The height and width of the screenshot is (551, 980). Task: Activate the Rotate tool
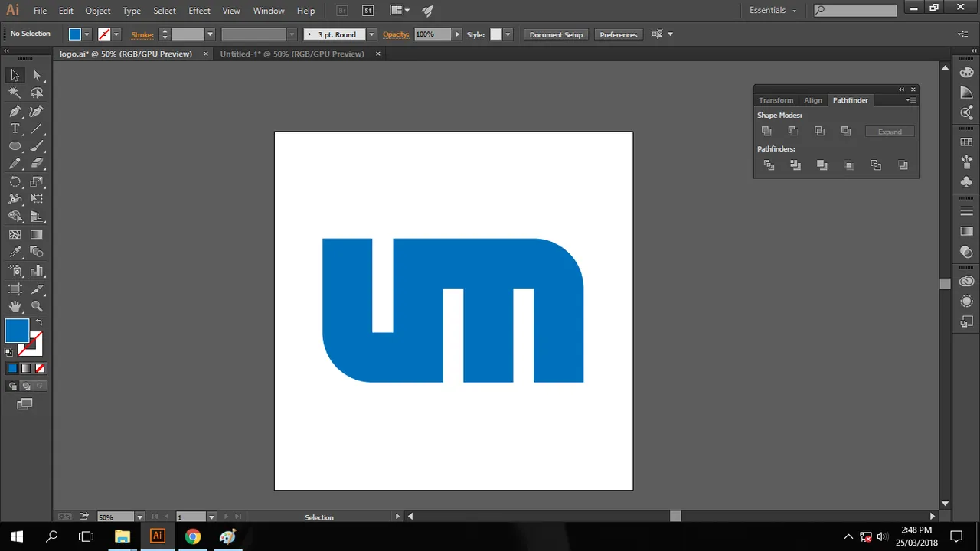15,182
